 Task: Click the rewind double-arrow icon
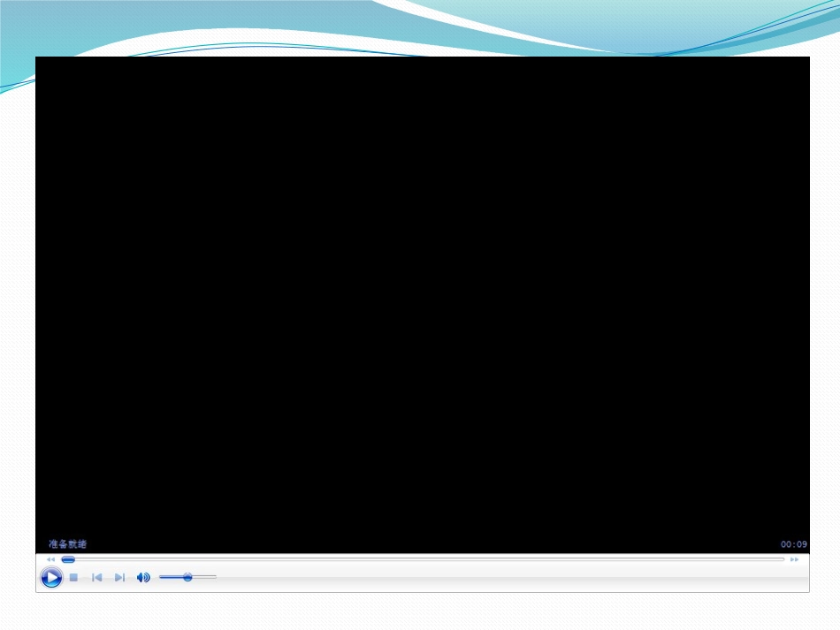tap(51, 559)
